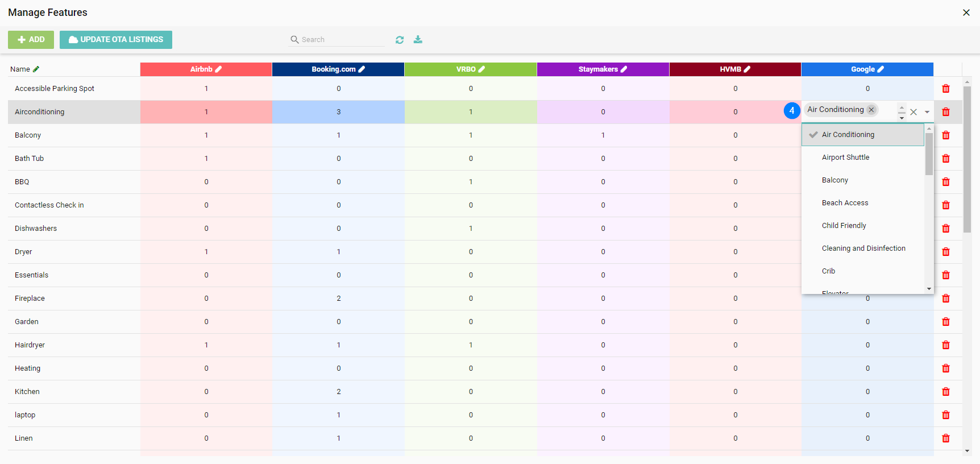This screenshot has width=980, height=464.
Task: Uncheck Air Conditioning in the dropdown list
Action: tap(848, 135)
